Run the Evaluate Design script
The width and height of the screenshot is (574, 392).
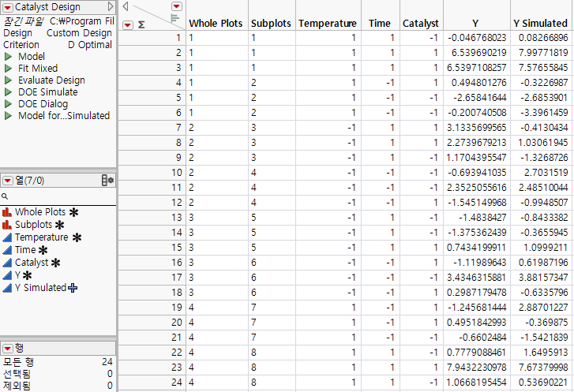pos(8,80)
